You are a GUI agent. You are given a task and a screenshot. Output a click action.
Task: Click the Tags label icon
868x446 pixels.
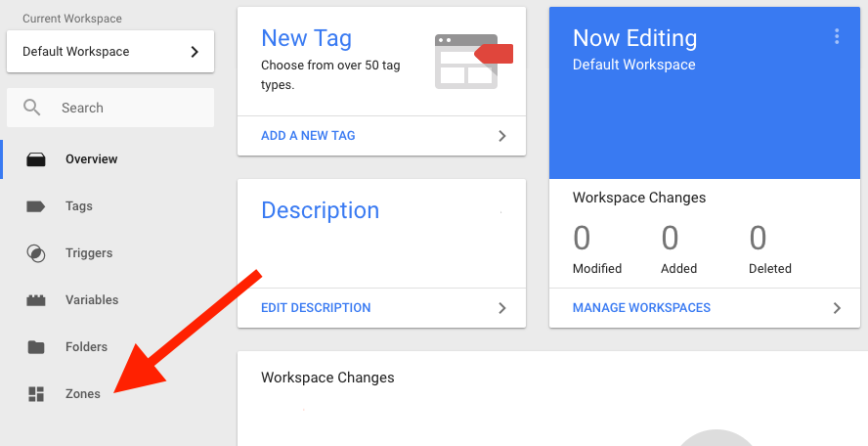tap(36, 206)
